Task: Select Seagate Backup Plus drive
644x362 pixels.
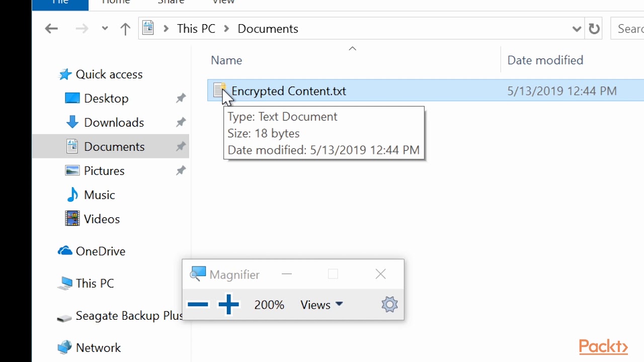Action: tap(128, 316)
